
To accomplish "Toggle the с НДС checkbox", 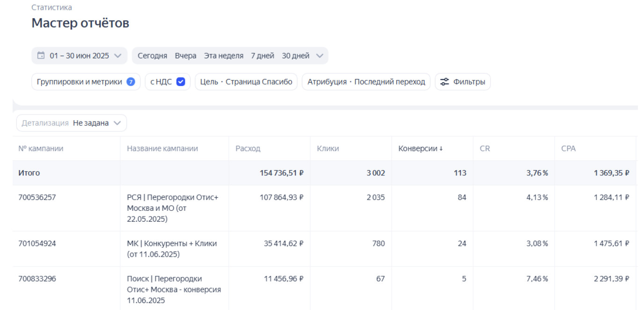I will 181,82.
